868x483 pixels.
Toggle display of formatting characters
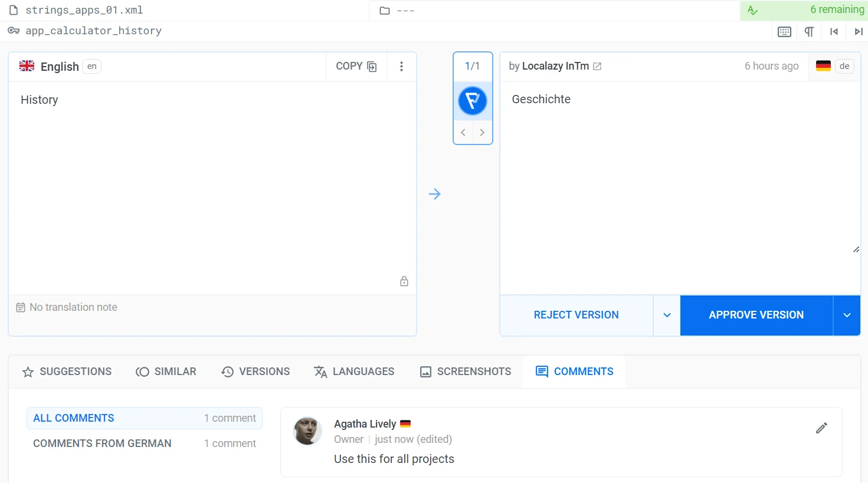tap(809, 31)
